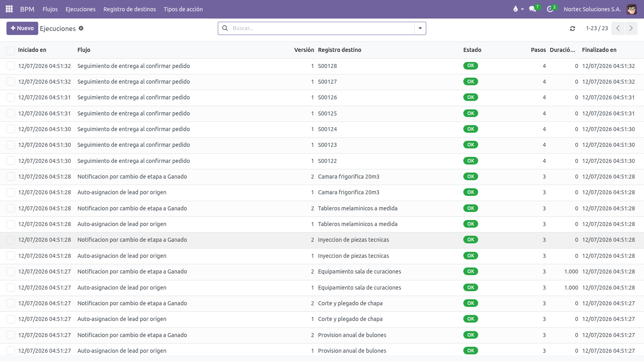Open the Flujos menu
The height and width of the screenshot is (362, 644).
(50, 9)
